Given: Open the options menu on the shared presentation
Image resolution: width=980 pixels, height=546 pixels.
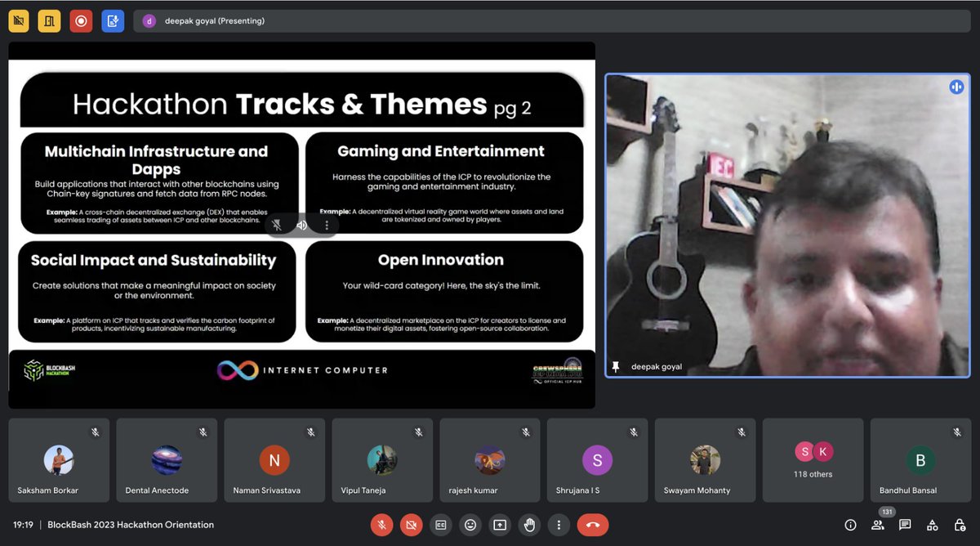Looking at the screenshot, I should click(326, 225).
